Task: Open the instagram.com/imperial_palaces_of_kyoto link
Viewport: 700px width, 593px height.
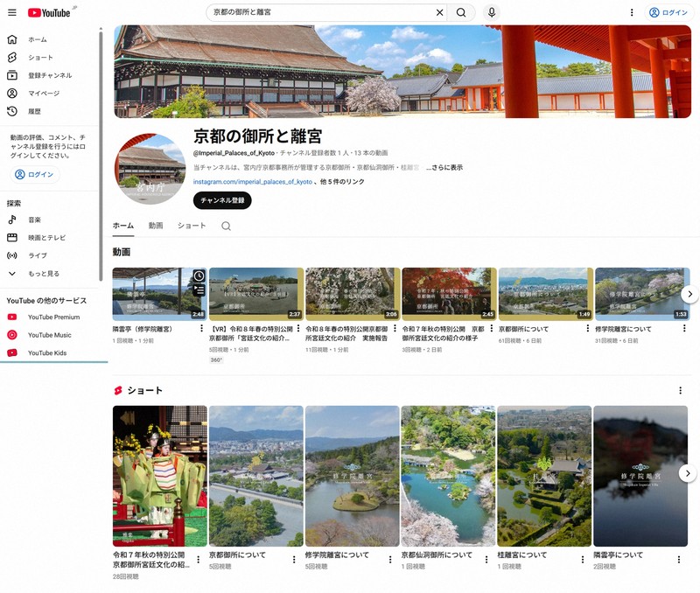Action: coord(253,182)
